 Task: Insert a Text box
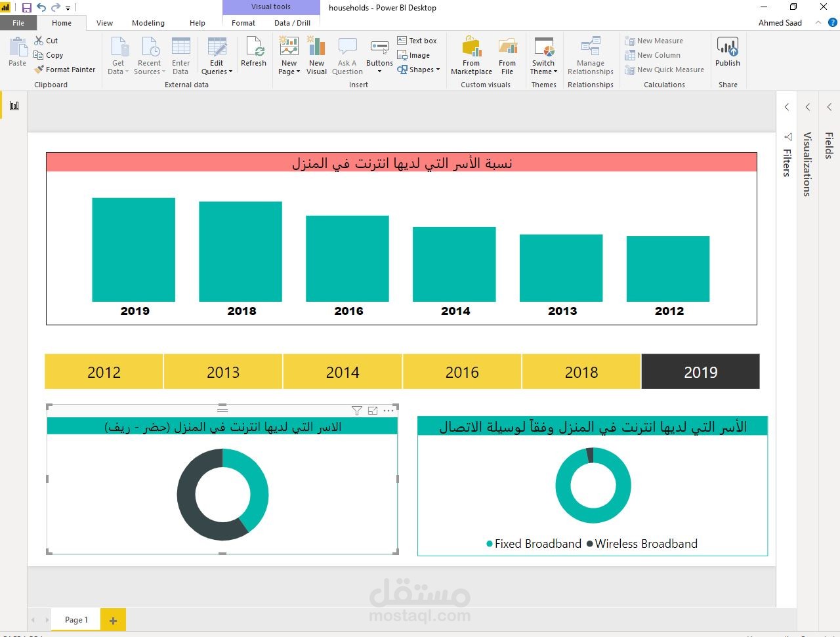coord(417,41)
